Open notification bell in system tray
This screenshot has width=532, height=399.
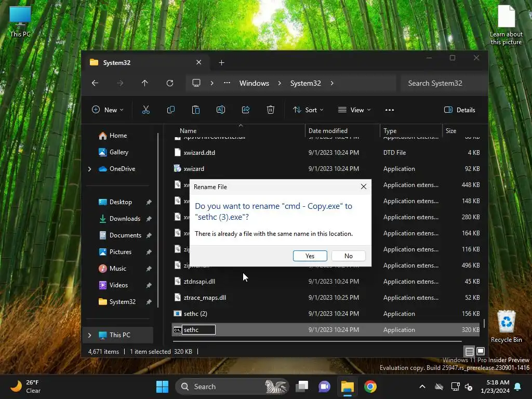[518, 387]
